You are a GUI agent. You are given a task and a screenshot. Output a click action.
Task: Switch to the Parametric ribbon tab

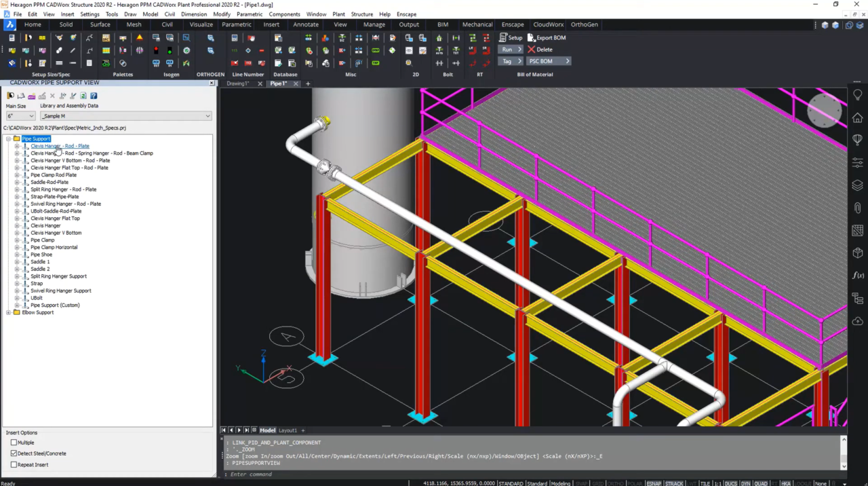click(236, 24)
